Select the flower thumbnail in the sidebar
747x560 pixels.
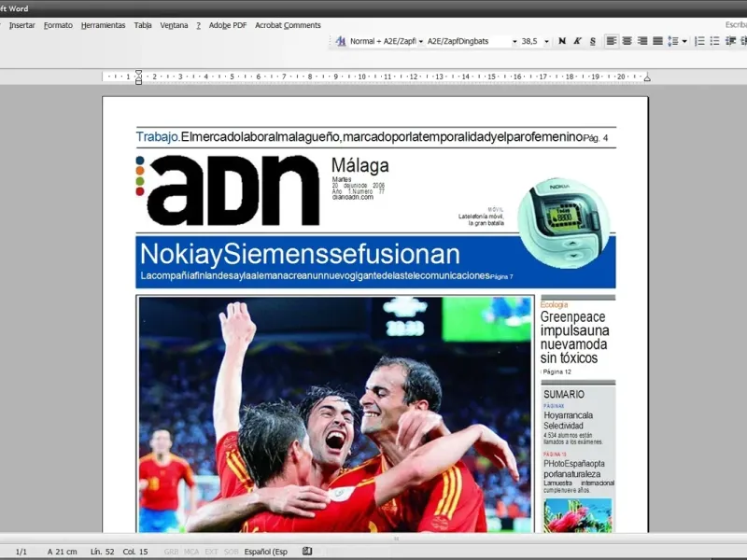[577, 515]
